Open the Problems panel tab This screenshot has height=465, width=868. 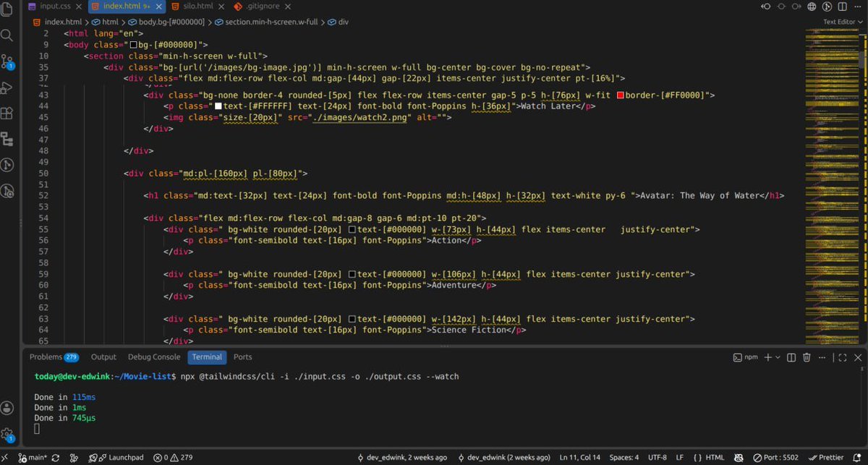click(x=54, y=357)
